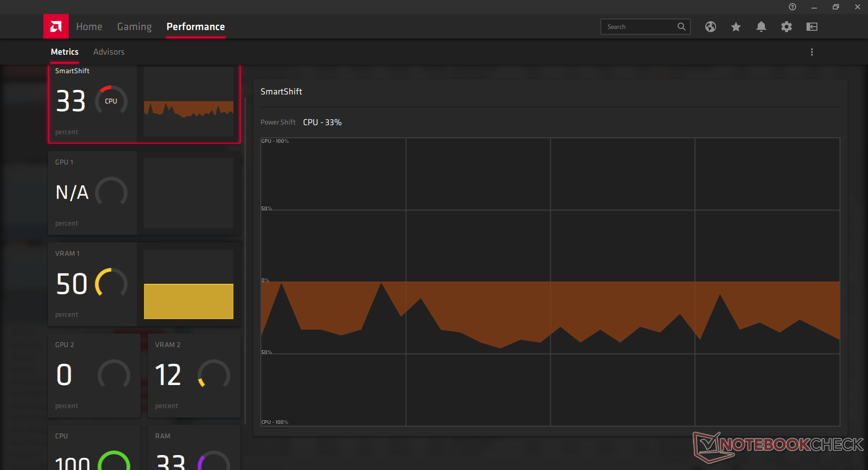Screen dimensions: 868x470
Task: Go to the Home tab
Action: point(89,27)
